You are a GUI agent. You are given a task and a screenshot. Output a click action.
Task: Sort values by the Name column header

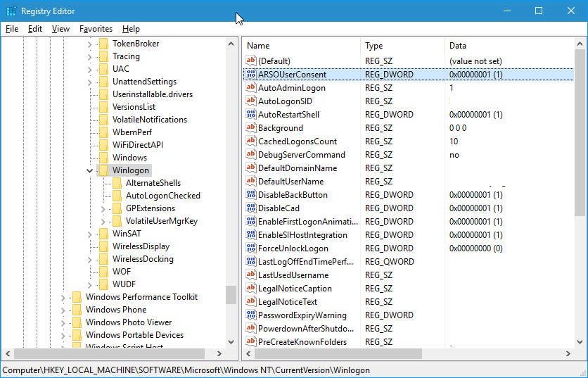point(302,46)
